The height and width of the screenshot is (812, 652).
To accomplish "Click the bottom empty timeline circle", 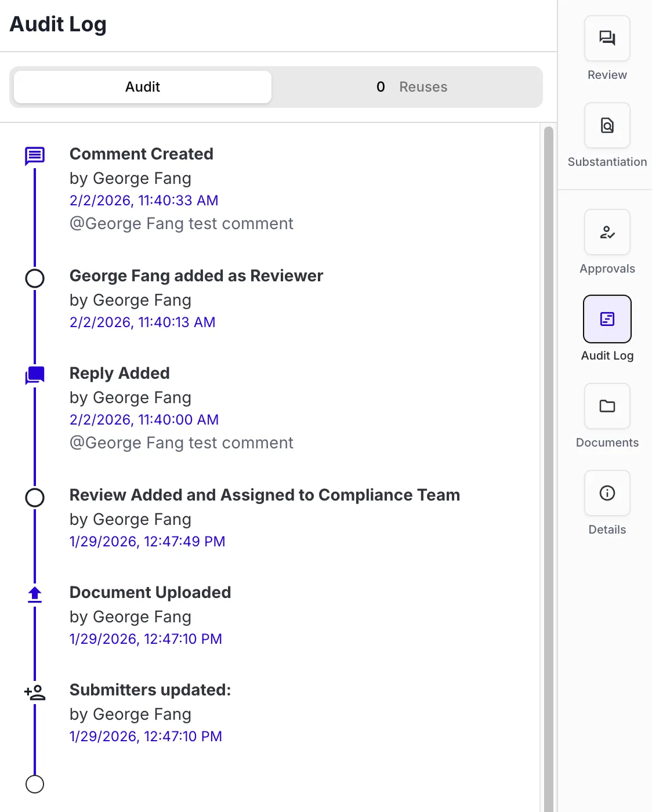I will coord(35,784).
